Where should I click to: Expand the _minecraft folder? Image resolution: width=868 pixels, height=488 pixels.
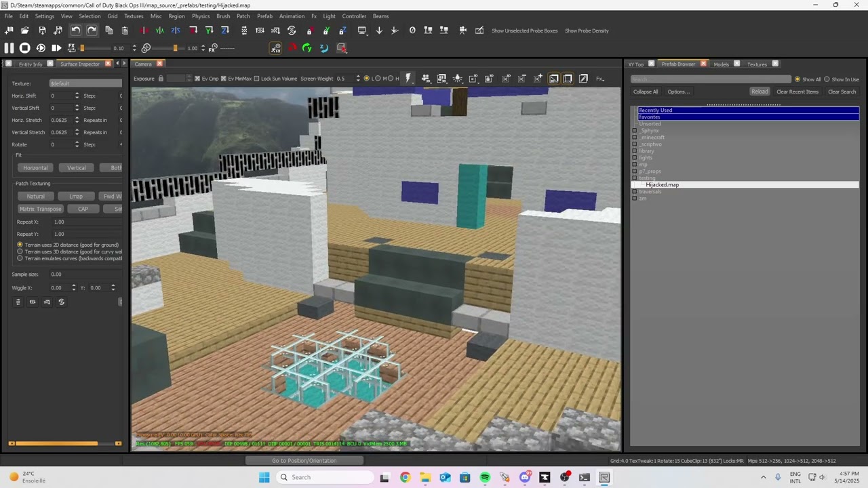(x=635, y=138)
